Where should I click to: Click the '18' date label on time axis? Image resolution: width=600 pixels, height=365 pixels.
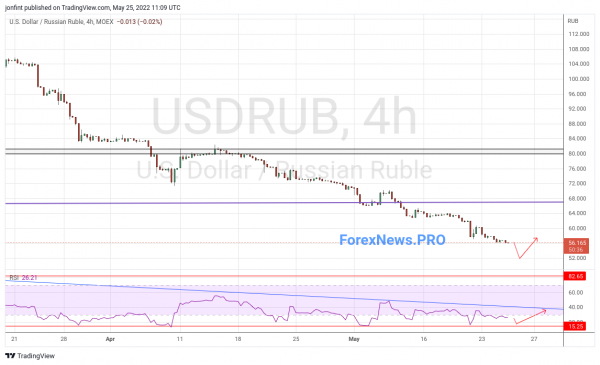click(238, 339)
